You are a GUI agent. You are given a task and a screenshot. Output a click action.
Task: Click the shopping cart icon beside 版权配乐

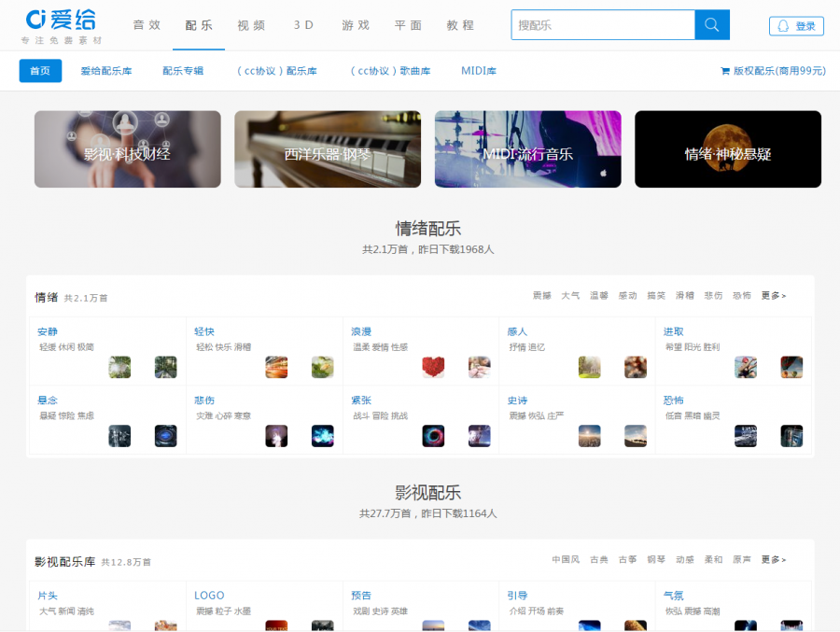coord(725,71)
